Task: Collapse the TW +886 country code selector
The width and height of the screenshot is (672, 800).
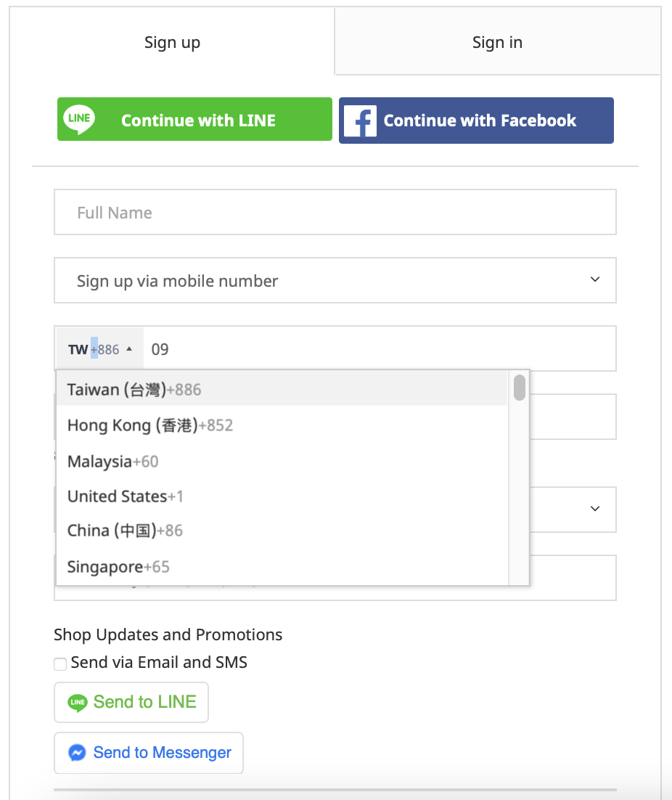Action: point(100,349)
